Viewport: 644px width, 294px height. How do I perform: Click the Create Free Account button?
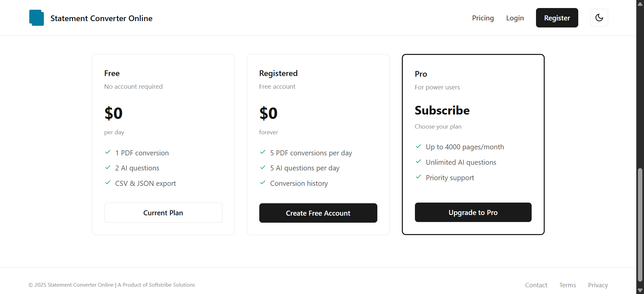[x=318, y=213]
